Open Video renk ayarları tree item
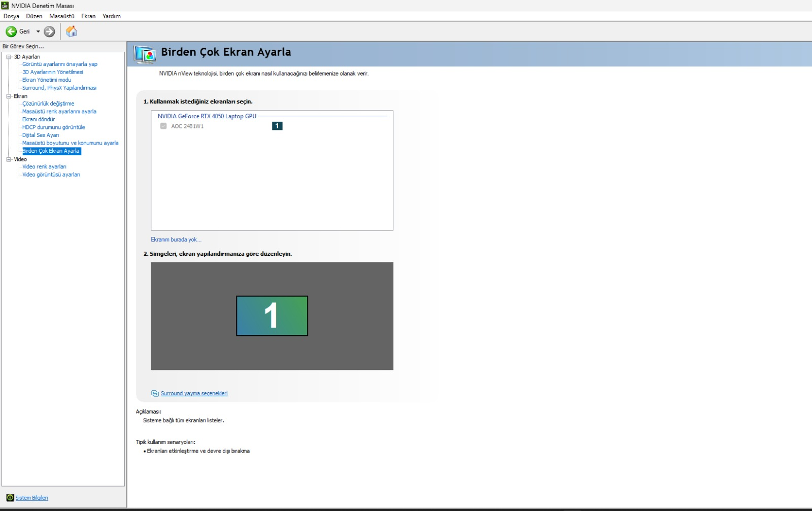This screenshot has width=812, height=511. pyautogui.click(x=44, y=166)
